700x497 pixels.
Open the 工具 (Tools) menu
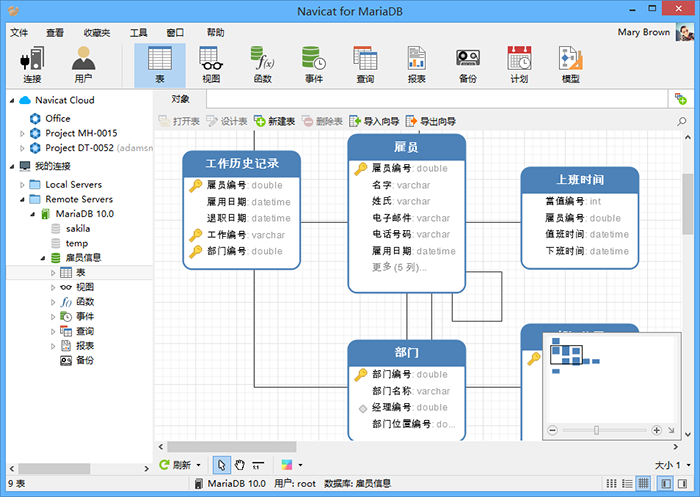(138, 33)
